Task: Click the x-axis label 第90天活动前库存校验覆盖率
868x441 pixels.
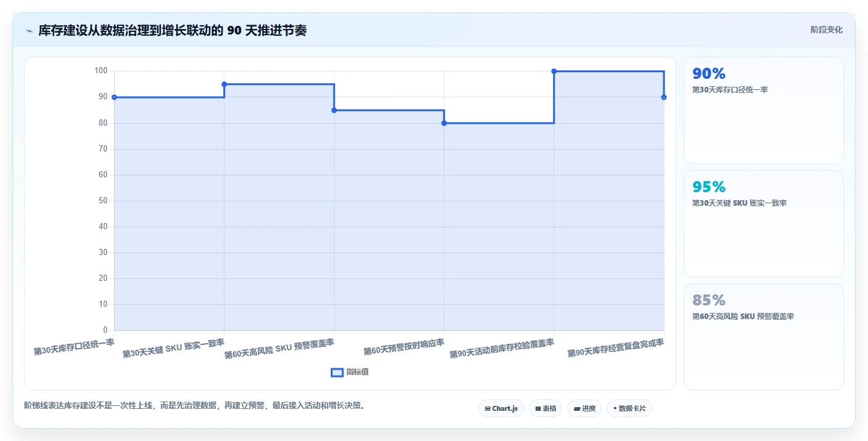Action: pyautogui.click(x=502, y=349)
